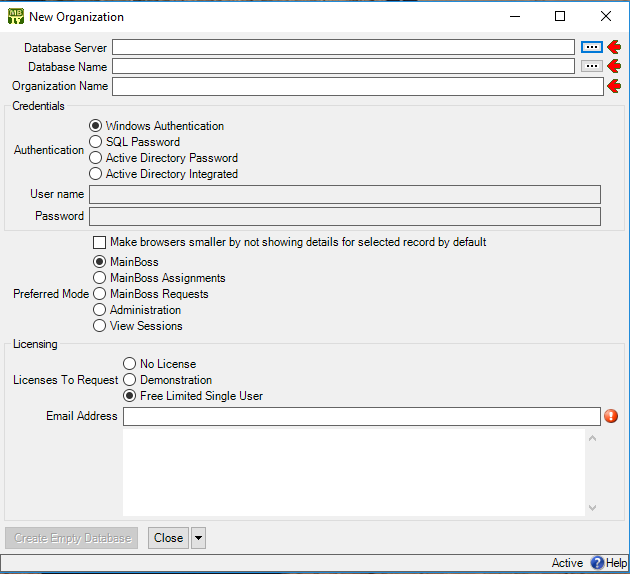Select No License option
This screenshot has width=630, height=574.
click(160, 364)
